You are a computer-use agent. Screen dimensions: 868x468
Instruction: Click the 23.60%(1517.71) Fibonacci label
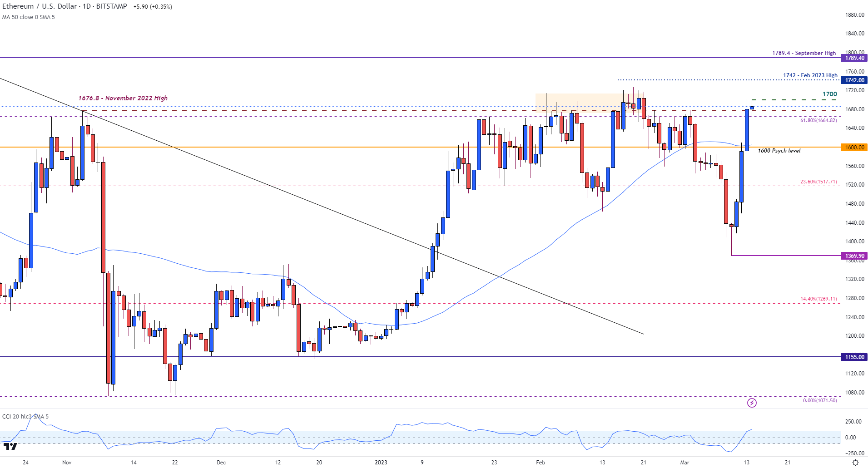[x=818, y=182]
